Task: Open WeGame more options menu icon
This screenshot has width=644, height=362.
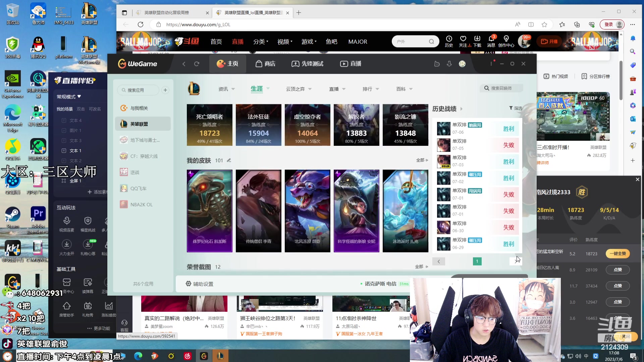Action: click(491, 64)
